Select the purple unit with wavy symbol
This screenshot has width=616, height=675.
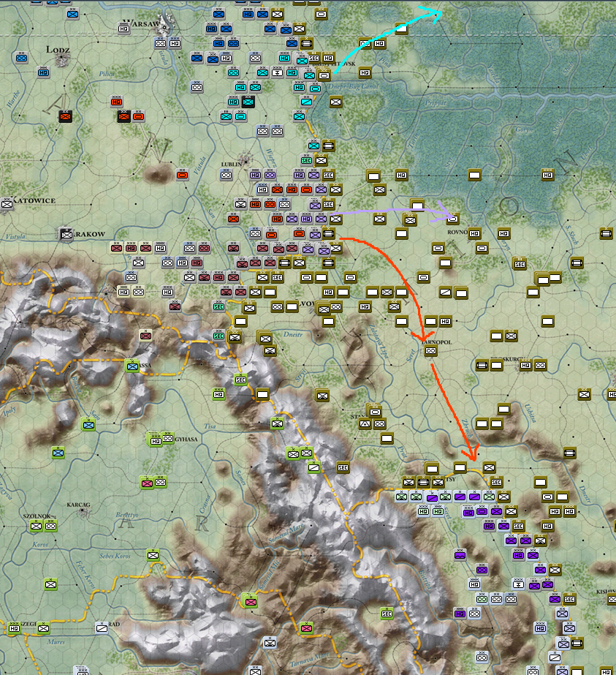pos(460,555)
